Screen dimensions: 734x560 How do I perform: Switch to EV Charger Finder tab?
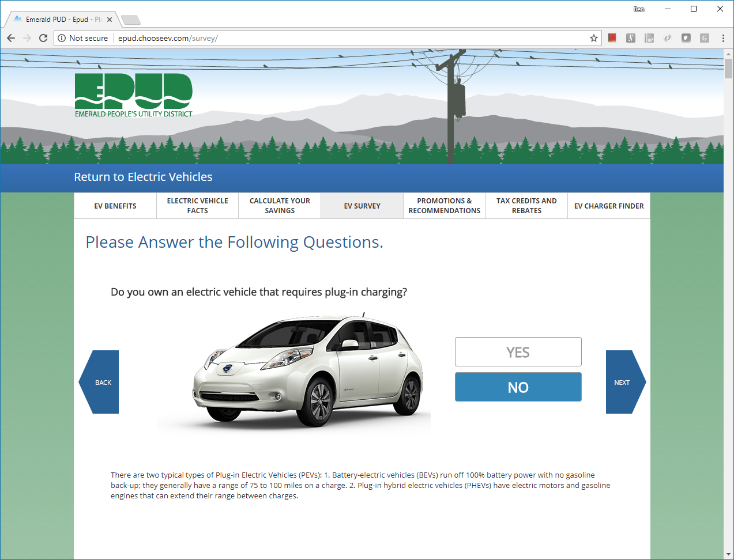point(609,206)
